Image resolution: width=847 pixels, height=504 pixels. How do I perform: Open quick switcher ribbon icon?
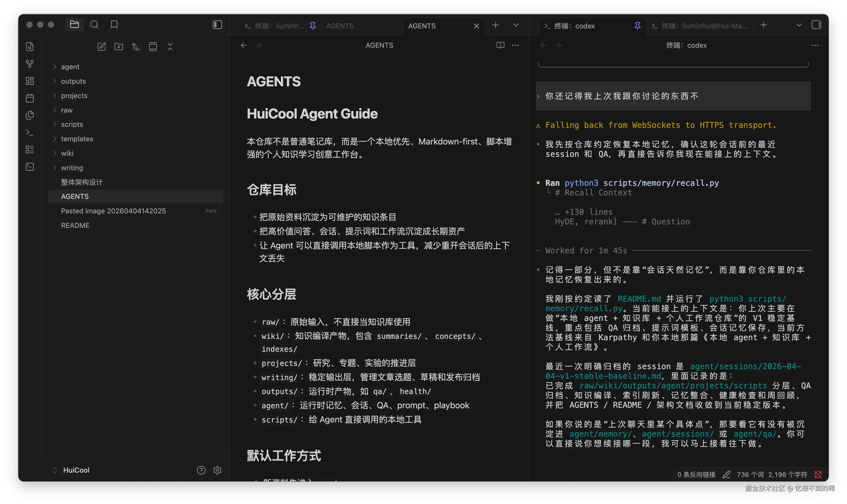[30, 47]
